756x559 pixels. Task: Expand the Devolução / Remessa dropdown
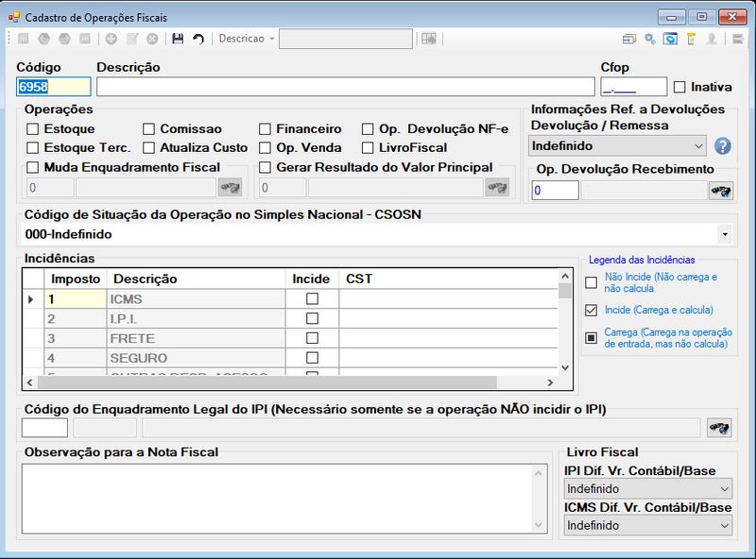[617, 146]
